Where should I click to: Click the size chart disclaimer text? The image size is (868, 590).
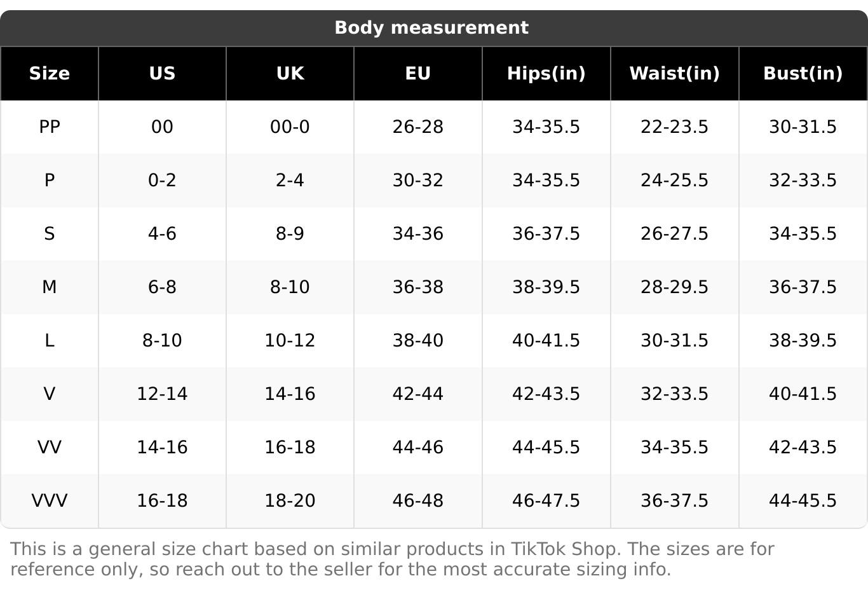(x=392, y=559)
